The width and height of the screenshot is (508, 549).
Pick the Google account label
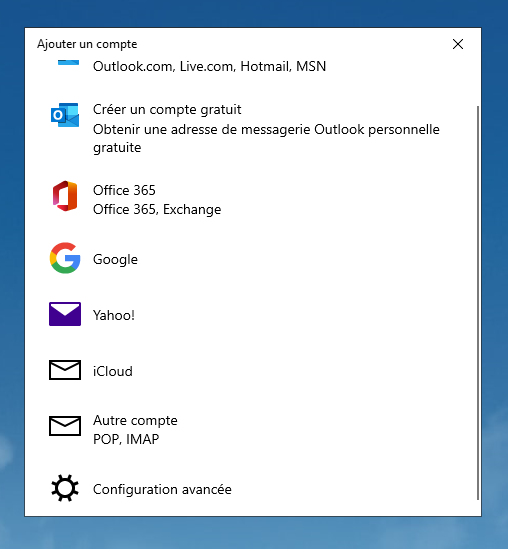click(x=115, y=259)
